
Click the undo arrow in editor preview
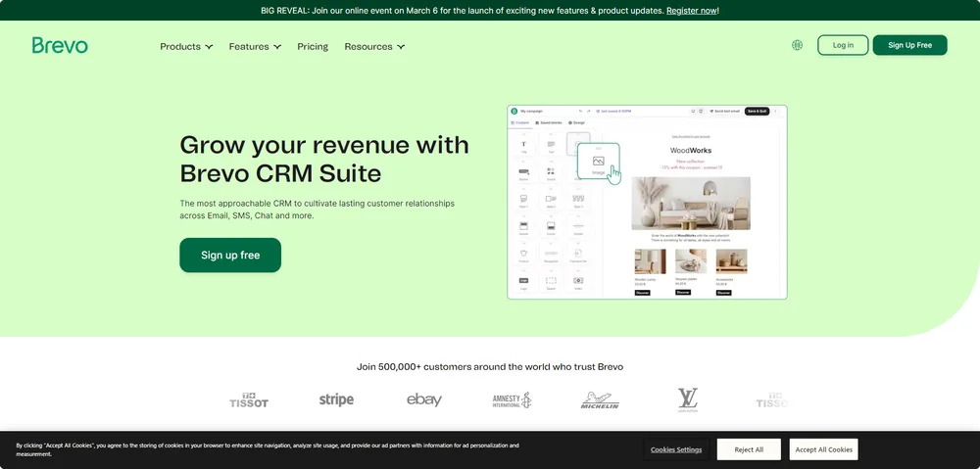coord(580,112)
